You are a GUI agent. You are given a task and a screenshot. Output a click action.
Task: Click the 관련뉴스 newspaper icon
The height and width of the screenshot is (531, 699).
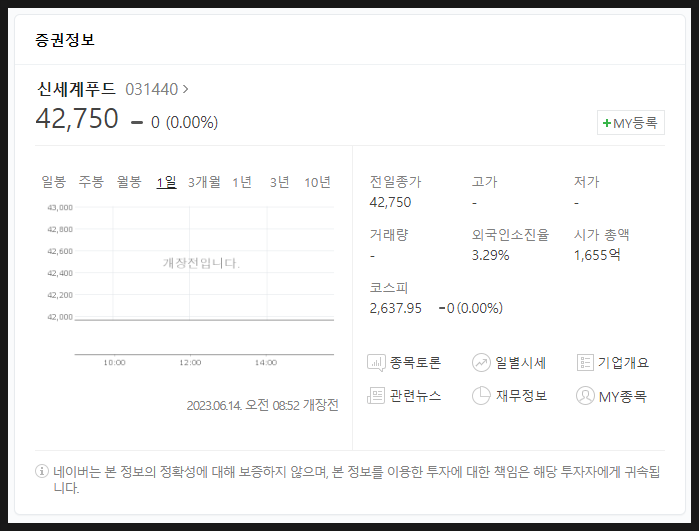click(377, 396)
